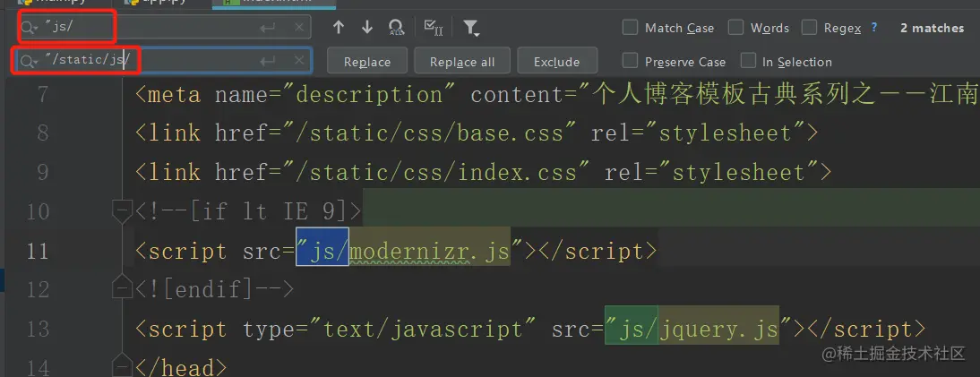Click the Exclude button
The height and width of the screenshot is (377, 980).
click(557, 61)
